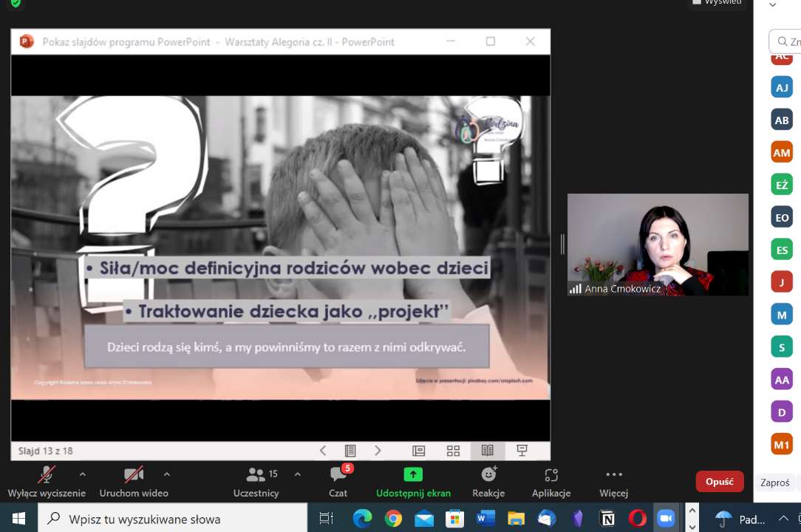Turn on camera with Uruchom wideo
This screenshot has width=801, height=532.
coord(134,475)
